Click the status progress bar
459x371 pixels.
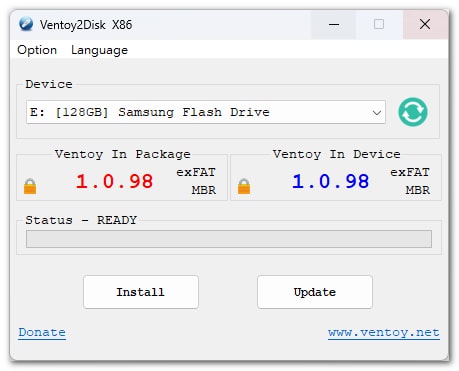pyautogui.click(x=229, y=239)
